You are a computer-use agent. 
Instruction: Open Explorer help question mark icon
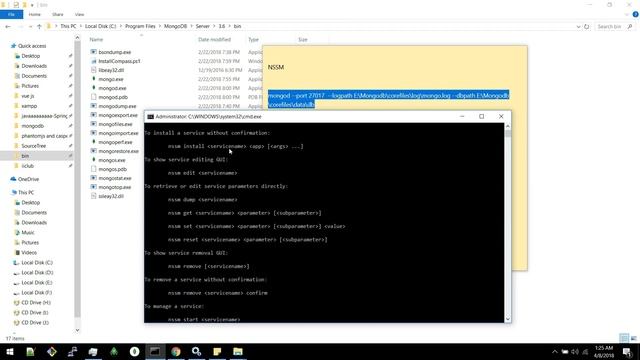click(635, 14)
